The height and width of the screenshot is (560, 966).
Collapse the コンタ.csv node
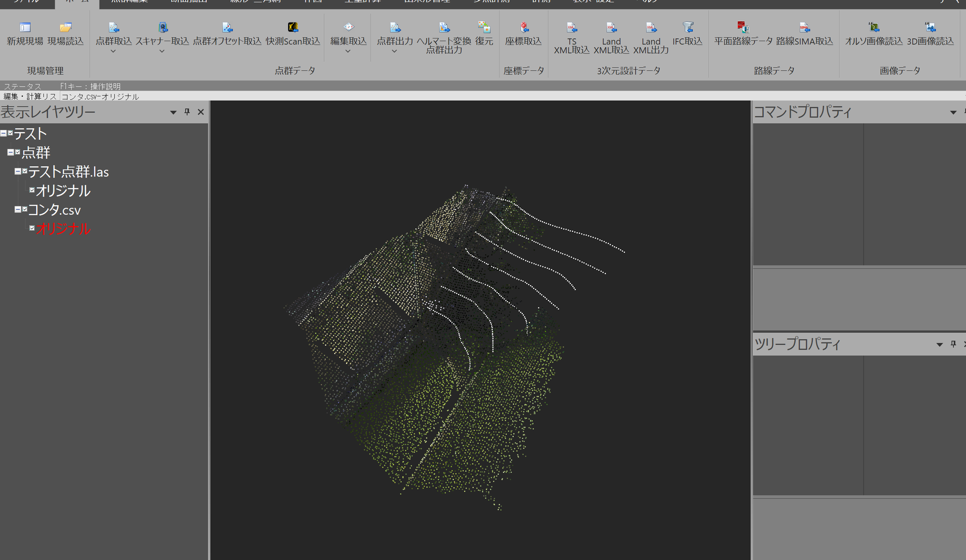pyautogui.click(x=18, y=210)
